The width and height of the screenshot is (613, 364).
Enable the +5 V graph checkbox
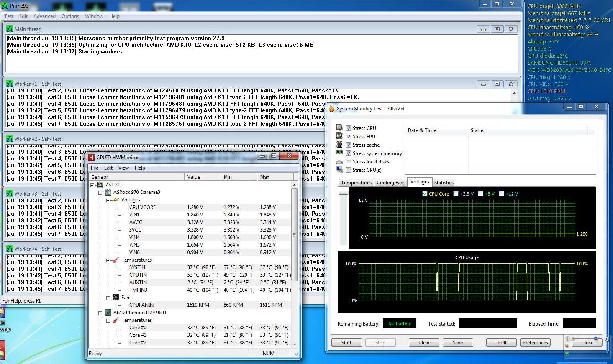[x=480, y=194]
